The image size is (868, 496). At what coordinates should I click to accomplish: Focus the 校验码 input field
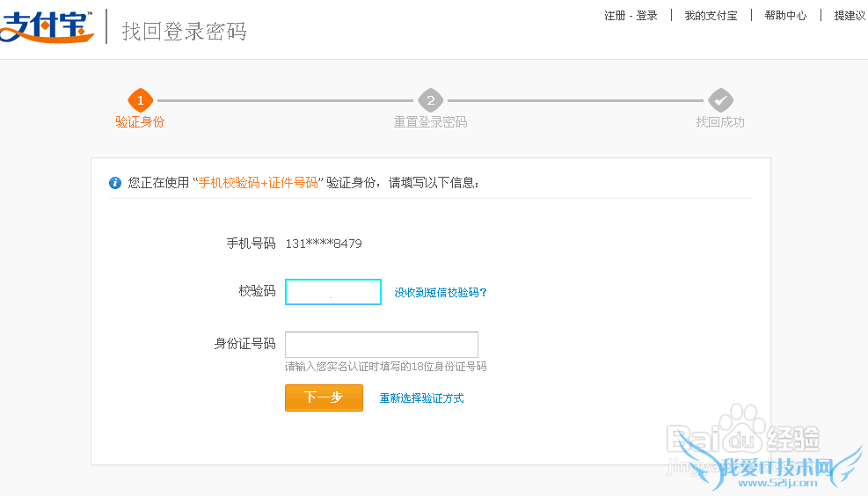tap(333, 292)
